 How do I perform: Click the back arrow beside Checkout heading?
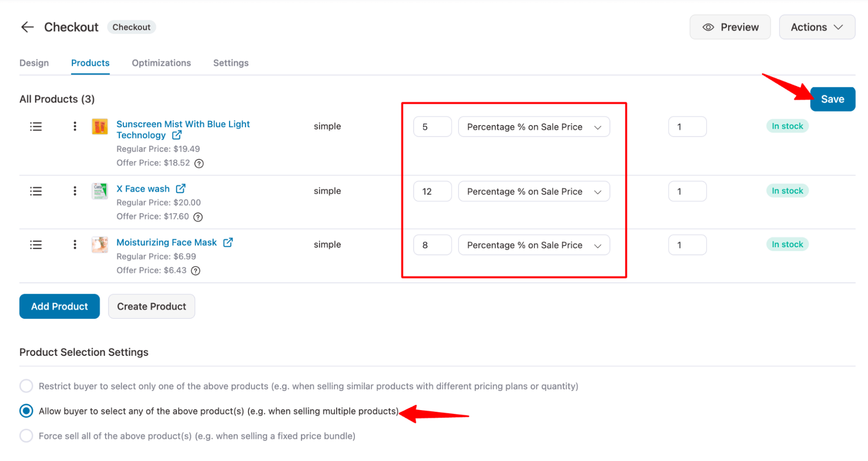tap(27, 27)
